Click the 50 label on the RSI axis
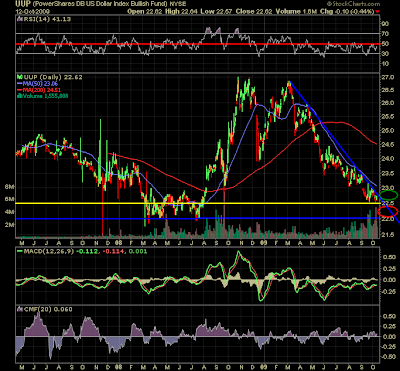 [385, 44]
